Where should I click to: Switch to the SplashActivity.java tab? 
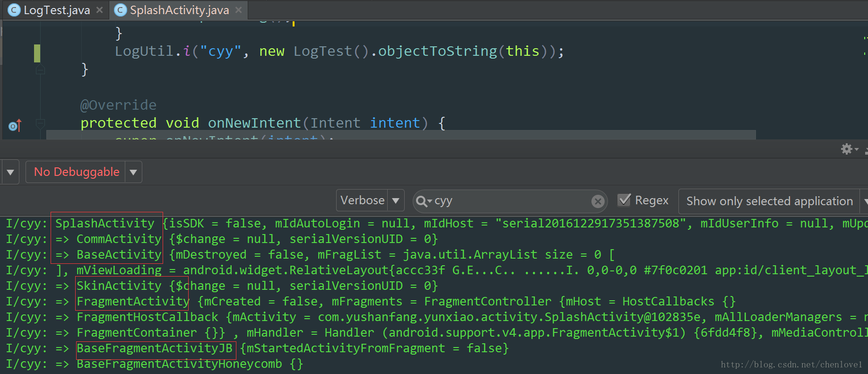click(x=179, y=10)
